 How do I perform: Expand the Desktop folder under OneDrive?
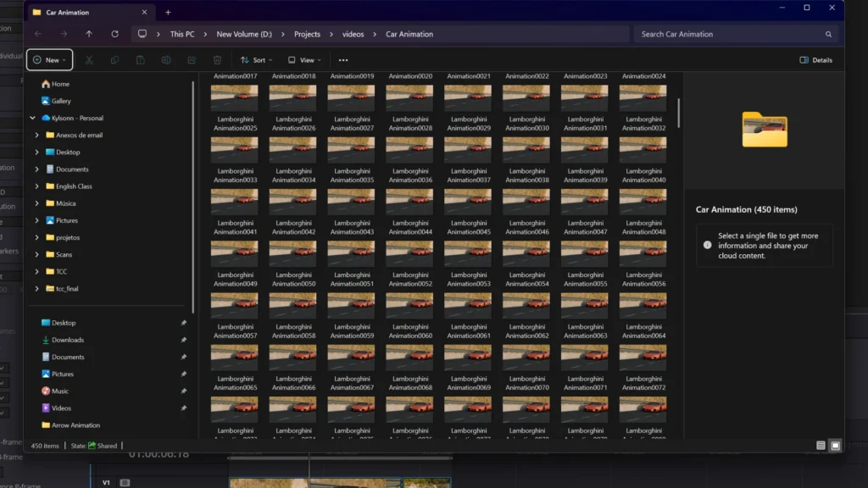[37, 152]
